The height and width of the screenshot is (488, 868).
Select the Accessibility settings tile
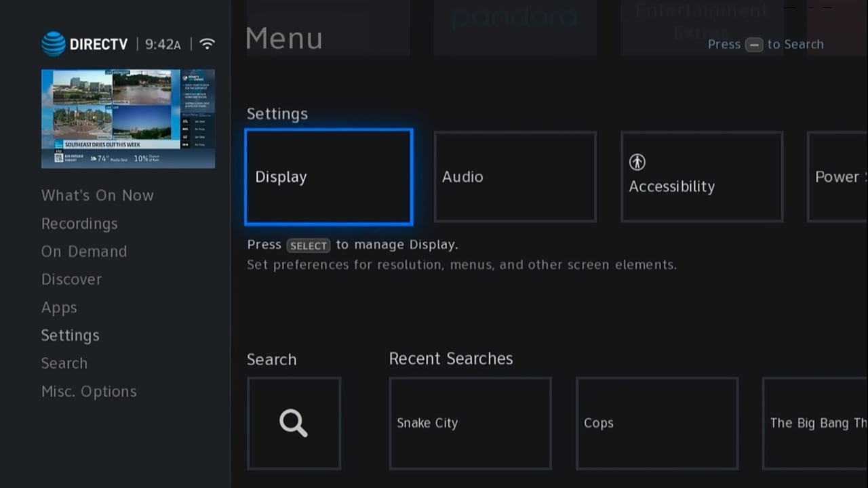702,177
